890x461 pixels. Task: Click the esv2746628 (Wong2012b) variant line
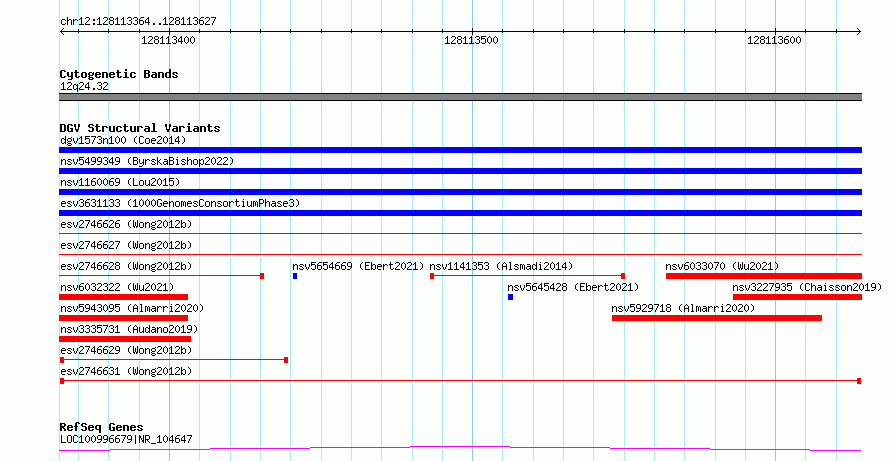tap(162, 276)
